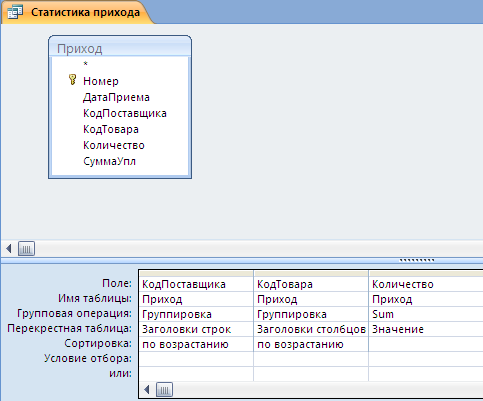The image size is (483, 401).
Task: Click the или: row label
Action: 120,373
